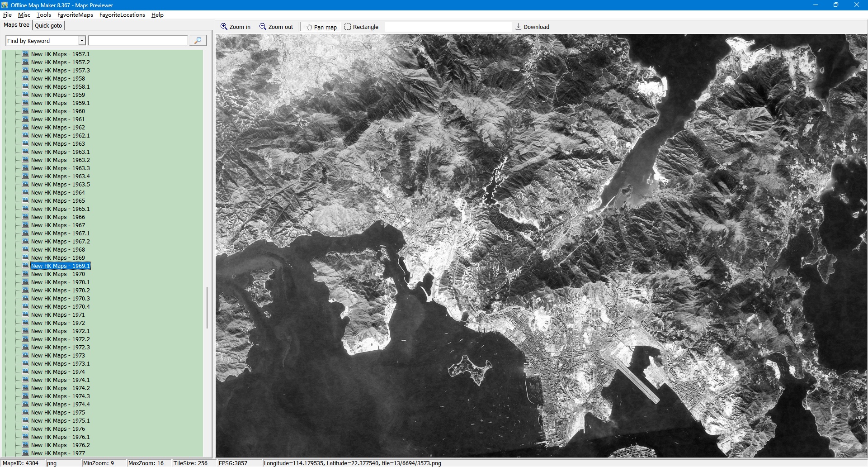Click map icon beside New HK Maps - 1958
The width and height of the screenshot is (868, 467).
pyautogui.click(x=25, y=78)
